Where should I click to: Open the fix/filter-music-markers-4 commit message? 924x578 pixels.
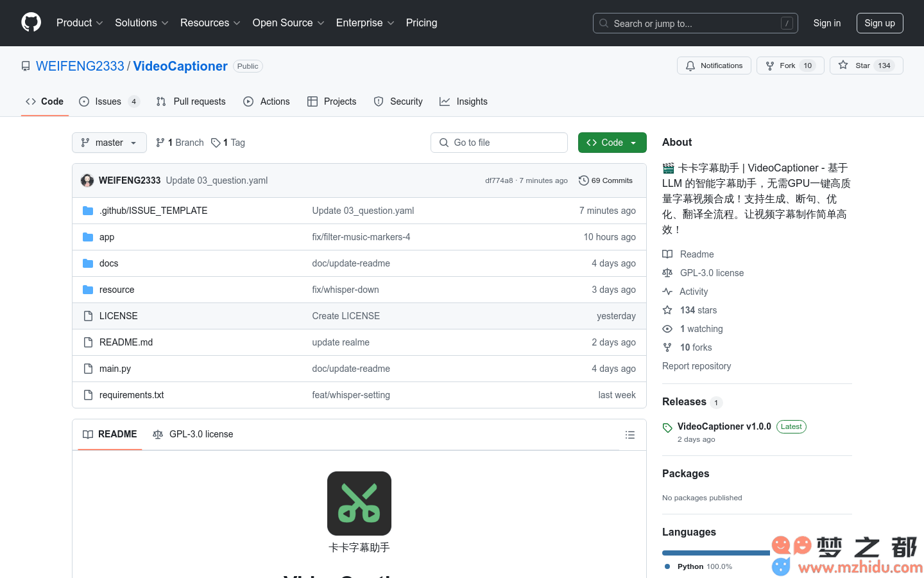[361, 237]
